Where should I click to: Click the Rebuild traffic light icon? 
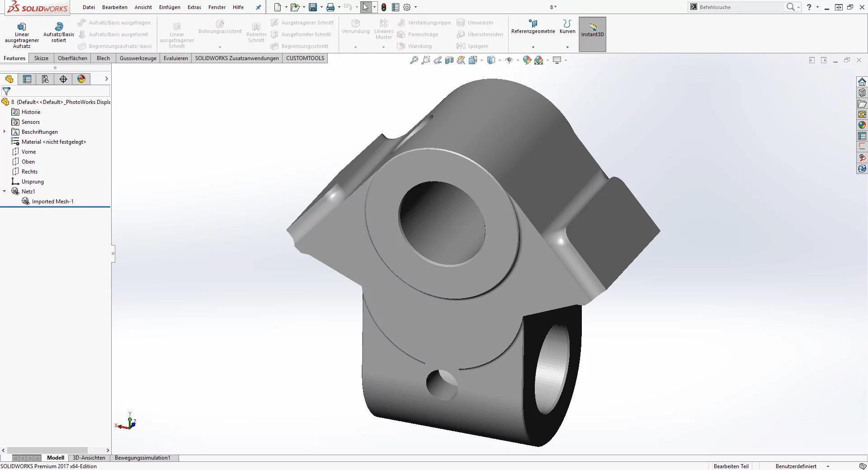(384, 7)
